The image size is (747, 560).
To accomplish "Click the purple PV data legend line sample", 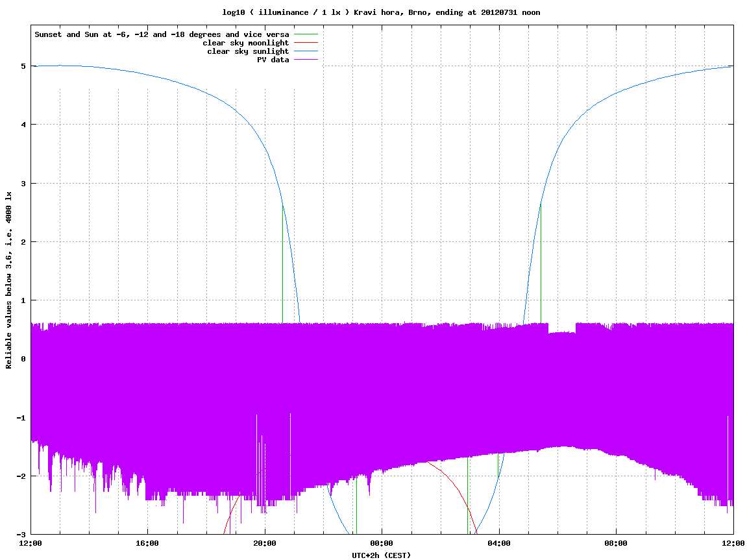I will click(x=306, y=60).
